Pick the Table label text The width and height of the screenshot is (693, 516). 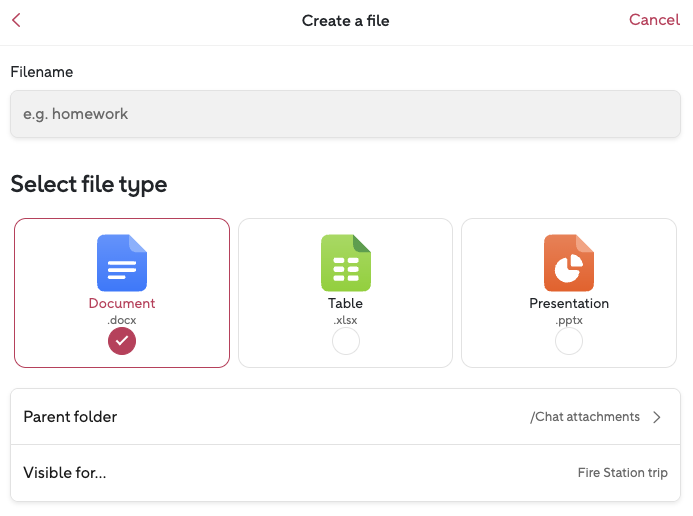coord(345,303)
